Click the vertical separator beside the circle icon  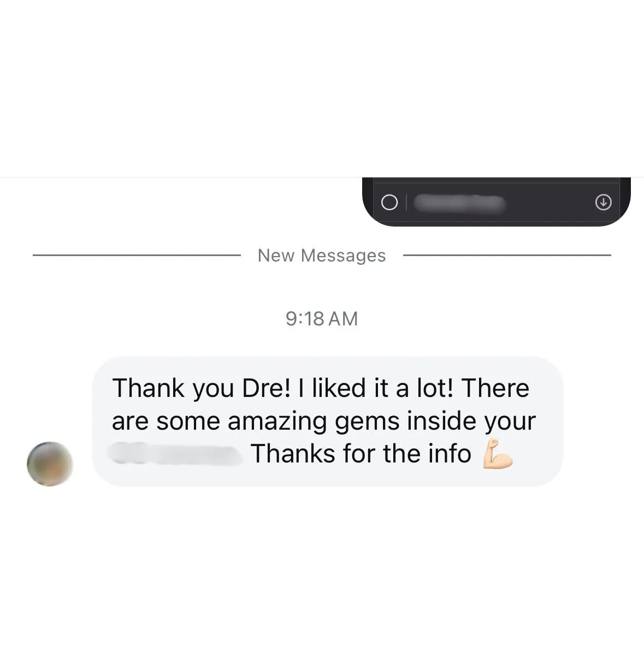[406, 203]
